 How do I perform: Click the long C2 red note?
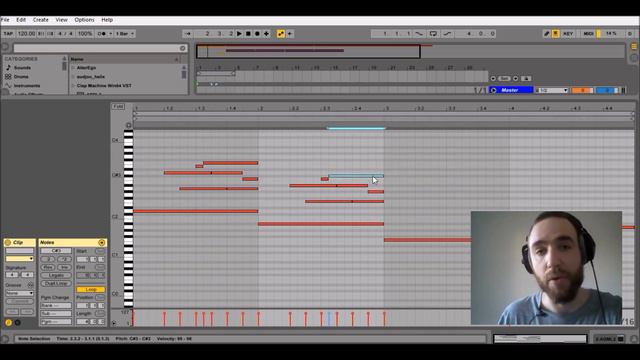click(x=196, y=211)
